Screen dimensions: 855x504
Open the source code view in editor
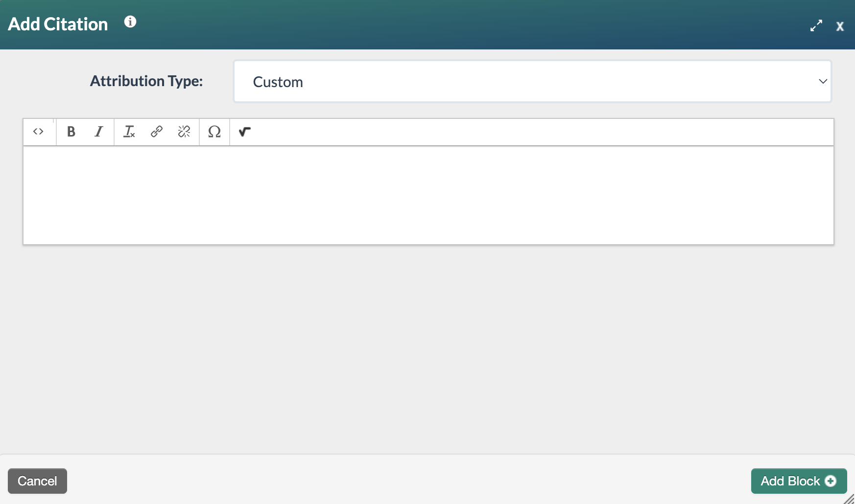pyautogui.click(x=38, y=132)
